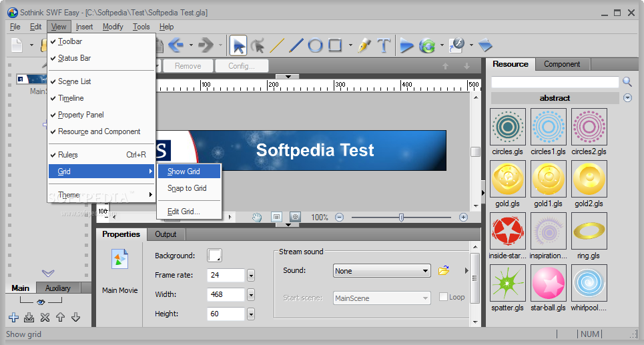Click the zoom slider handle

click(401, 218)
